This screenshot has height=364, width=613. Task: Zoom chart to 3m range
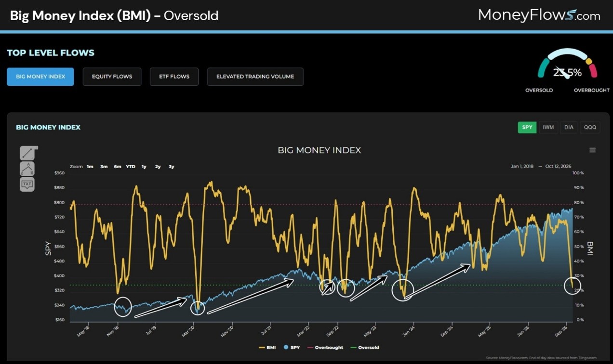[x=104, y=167]
